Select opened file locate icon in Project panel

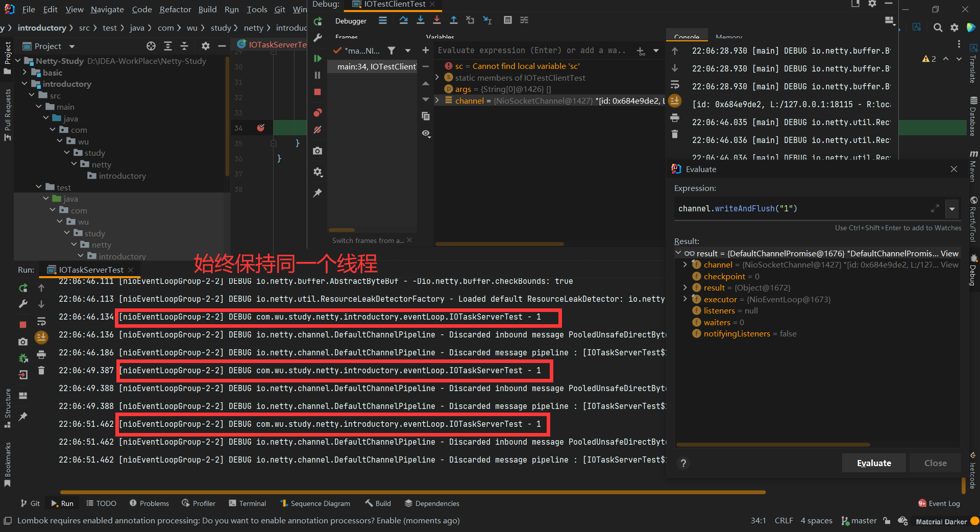(151, 46)
